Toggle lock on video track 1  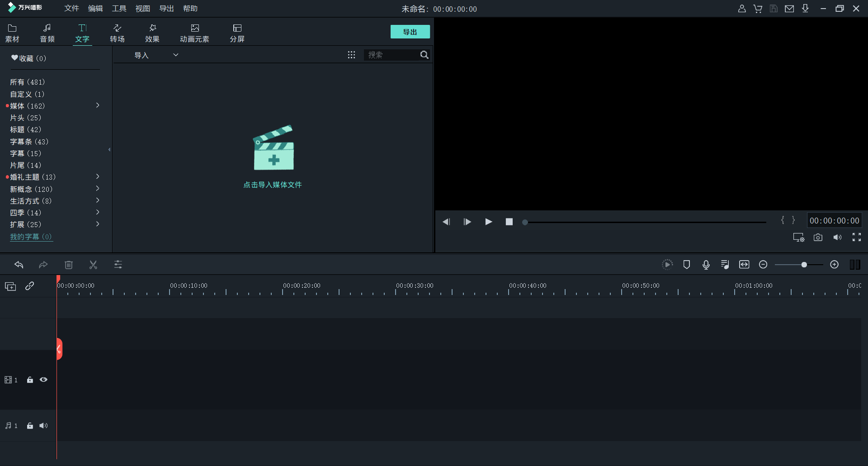click(30, 380)
